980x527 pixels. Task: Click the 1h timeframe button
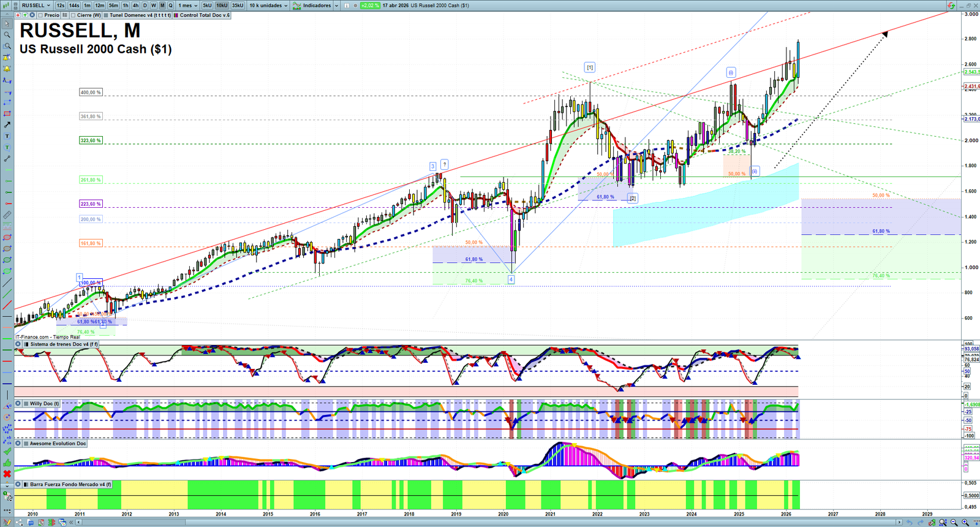(126, 6)
